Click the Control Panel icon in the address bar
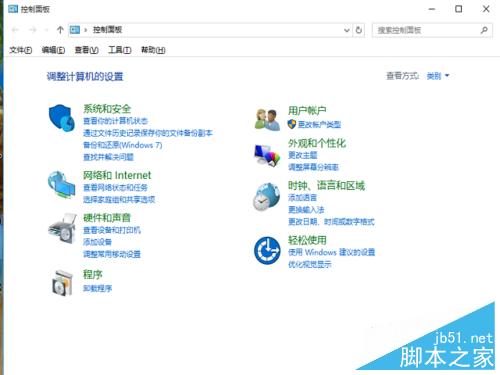Viewport: 500px width, 375px height. click(75, 30)
